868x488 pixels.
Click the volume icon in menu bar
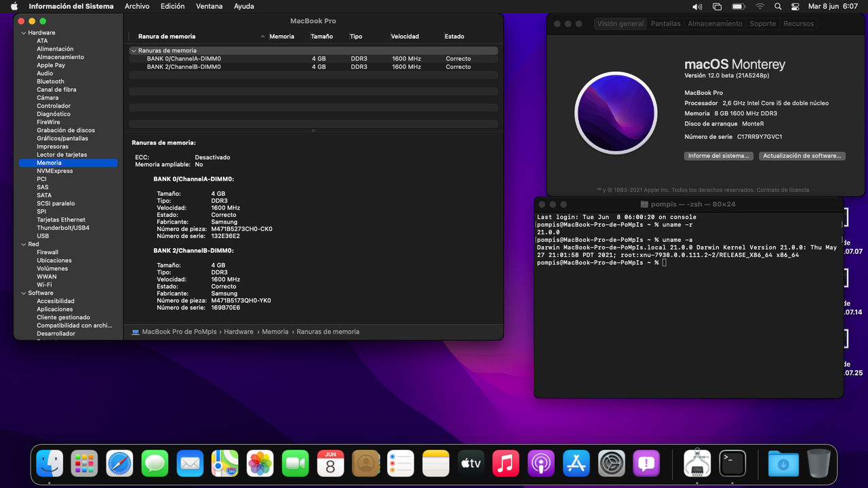[697, 6]
